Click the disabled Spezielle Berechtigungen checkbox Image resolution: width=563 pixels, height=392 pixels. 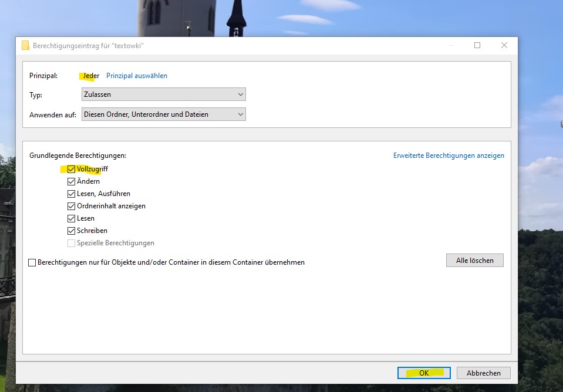point(71,243)
